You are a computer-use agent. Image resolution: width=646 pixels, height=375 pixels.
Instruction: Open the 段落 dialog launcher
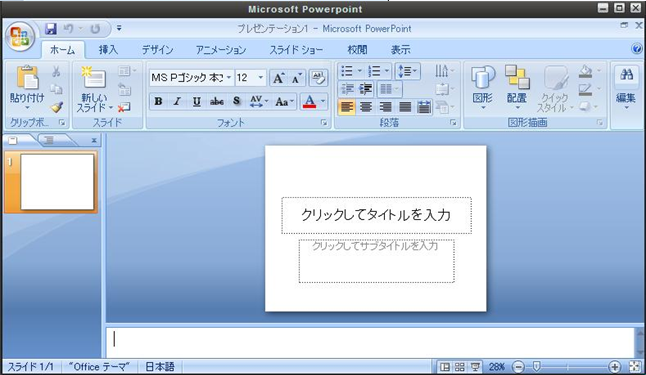tap(453, 123)
